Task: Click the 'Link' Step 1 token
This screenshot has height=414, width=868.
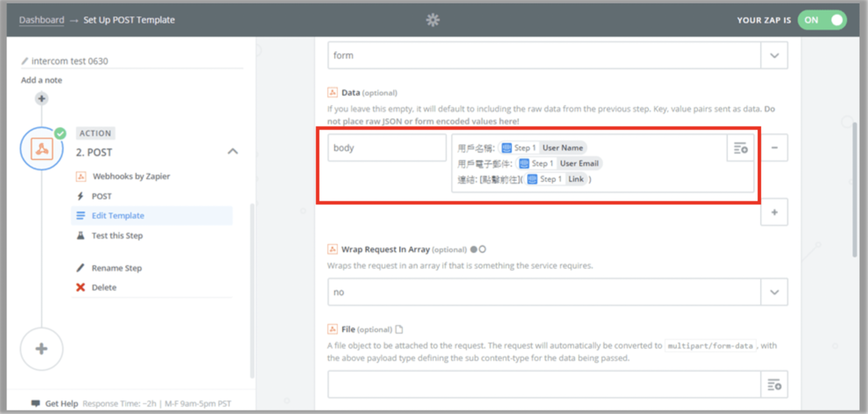Action: [x=556, y=179]
